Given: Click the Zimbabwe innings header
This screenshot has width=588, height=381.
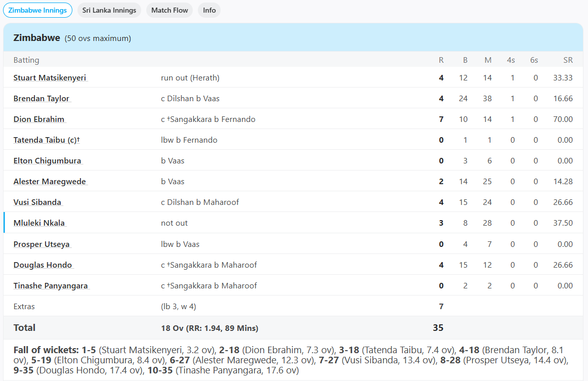Looking at the screenshot, I should 37,38.
